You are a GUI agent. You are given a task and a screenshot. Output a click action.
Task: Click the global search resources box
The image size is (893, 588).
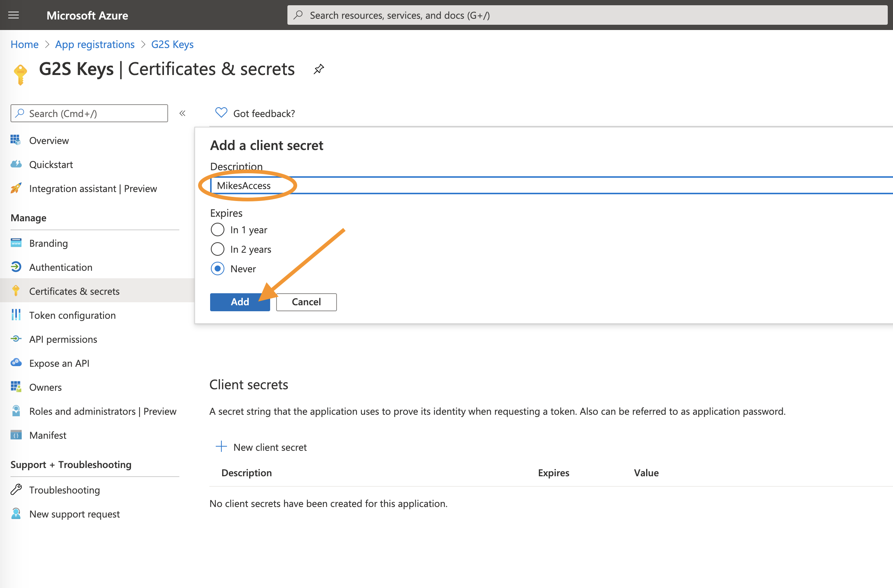(x=587, y=15)
